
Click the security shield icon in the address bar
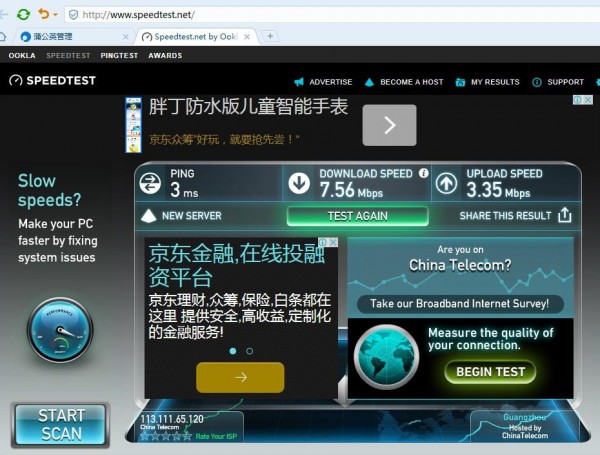pyautogui.click(x=73, y=15)
